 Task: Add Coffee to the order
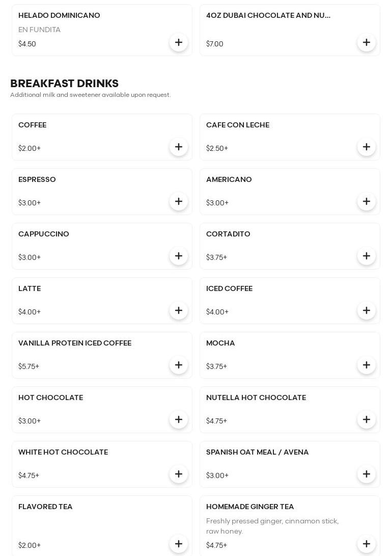point(179,147)
